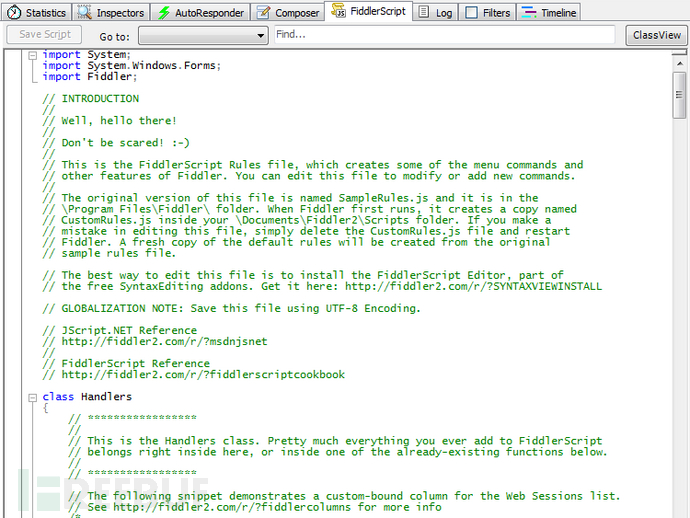This screenshot has width=690, height=518.
Task: Click the fiddlercolumns URL in comment
Action: (231, 507)
